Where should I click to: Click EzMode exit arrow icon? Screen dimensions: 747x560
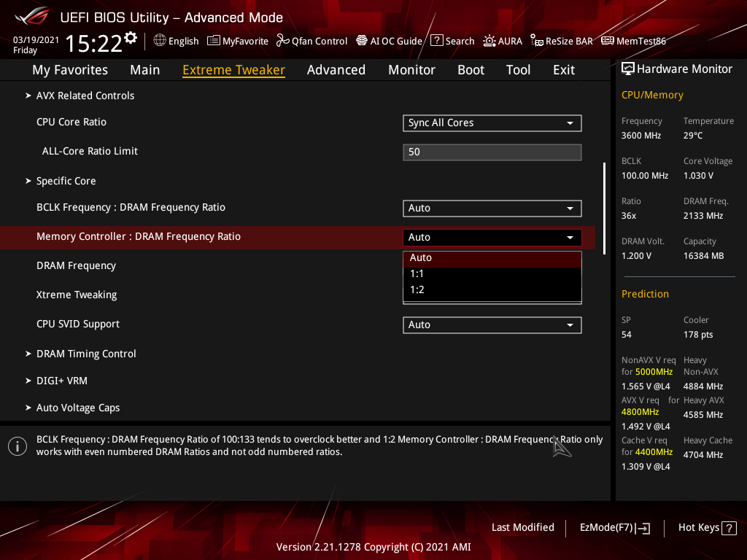pos(643,528)
